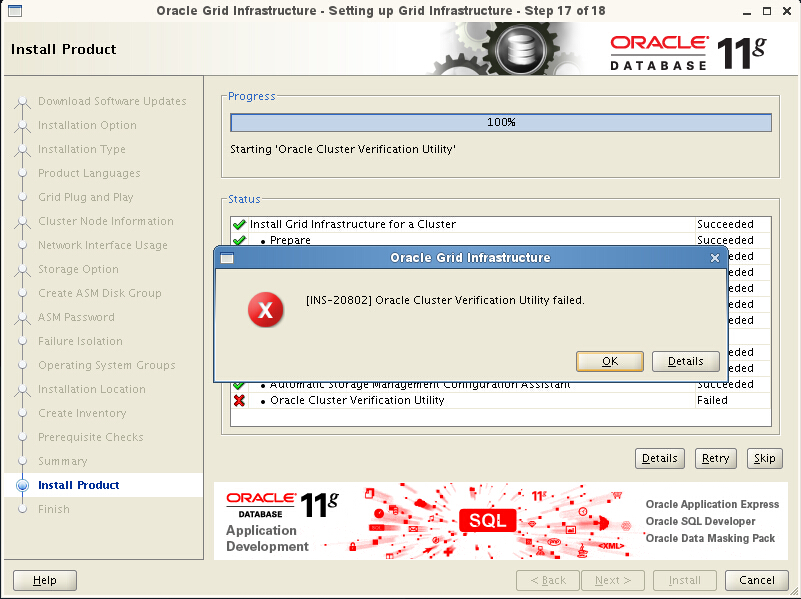Click the Cancel button

[x=757, y=580]
